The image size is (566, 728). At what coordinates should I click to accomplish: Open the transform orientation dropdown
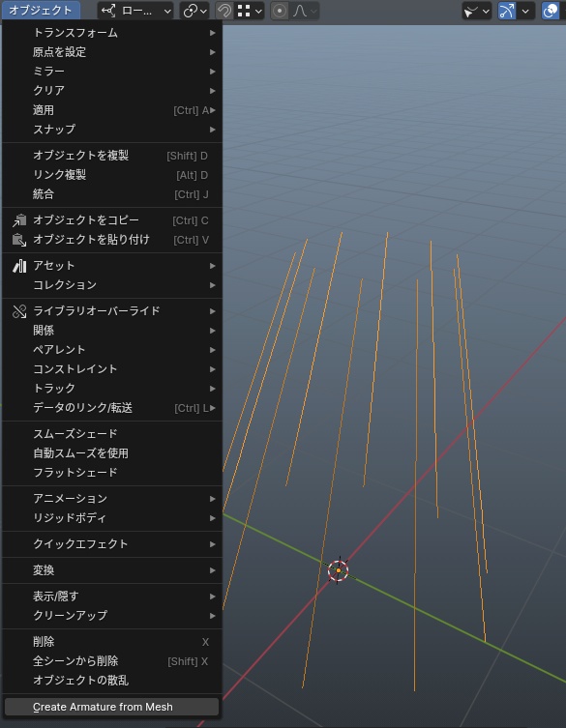point(135,11)
